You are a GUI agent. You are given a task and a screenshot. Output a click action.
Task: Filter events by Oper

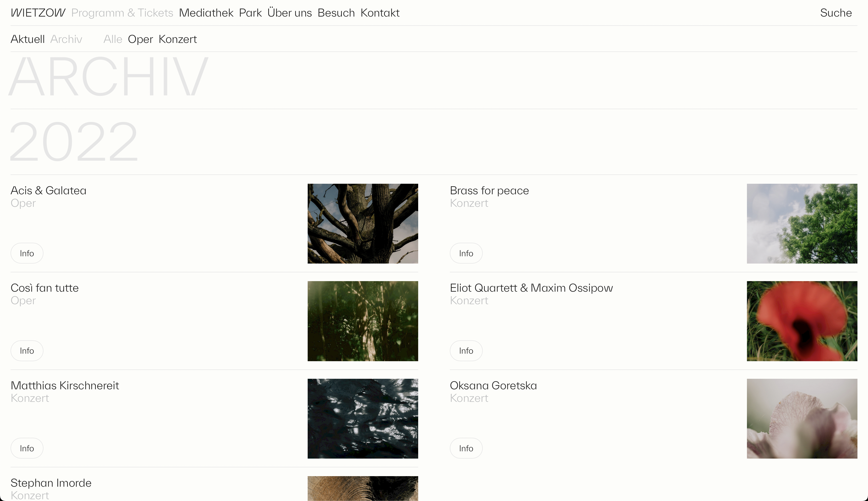click(x=140, y=39)
